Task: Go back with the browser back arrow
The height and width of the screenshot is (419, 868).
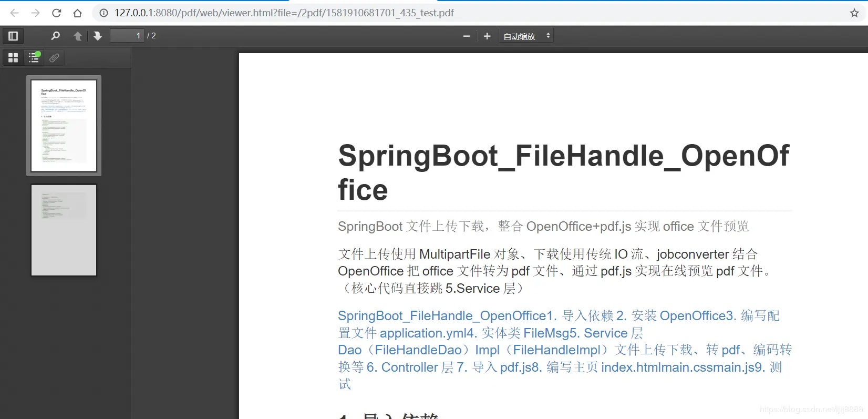Action: tap(15, 13)
